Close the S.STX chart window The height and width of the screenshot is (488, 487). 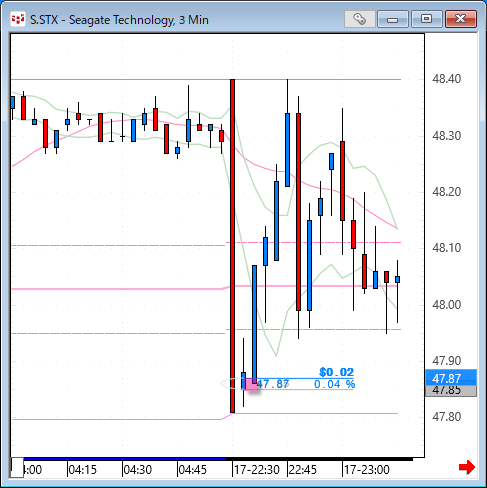(x=461, y=19)
